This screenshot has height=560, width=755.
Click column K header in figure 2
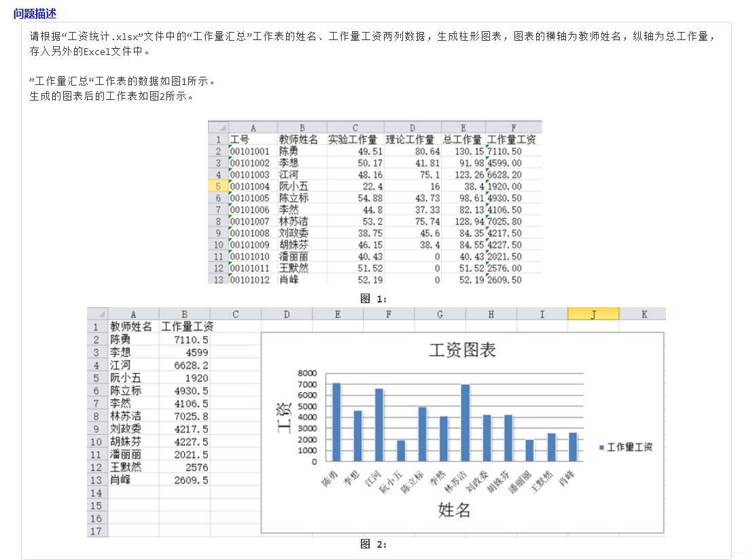(x=644, y=314)
